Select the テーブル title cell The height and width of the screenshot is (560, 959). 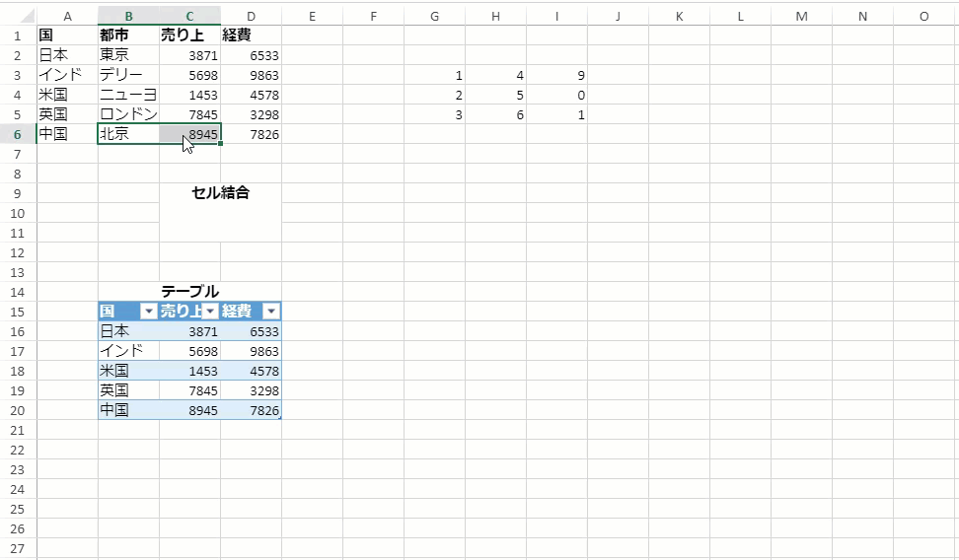click(x=189, y=292)
